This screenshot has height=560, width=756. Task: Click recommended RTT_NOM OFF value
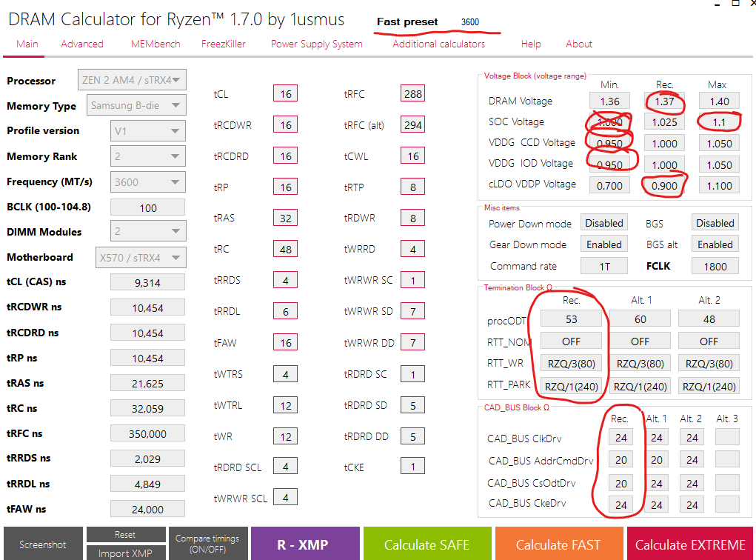[571, 341]
